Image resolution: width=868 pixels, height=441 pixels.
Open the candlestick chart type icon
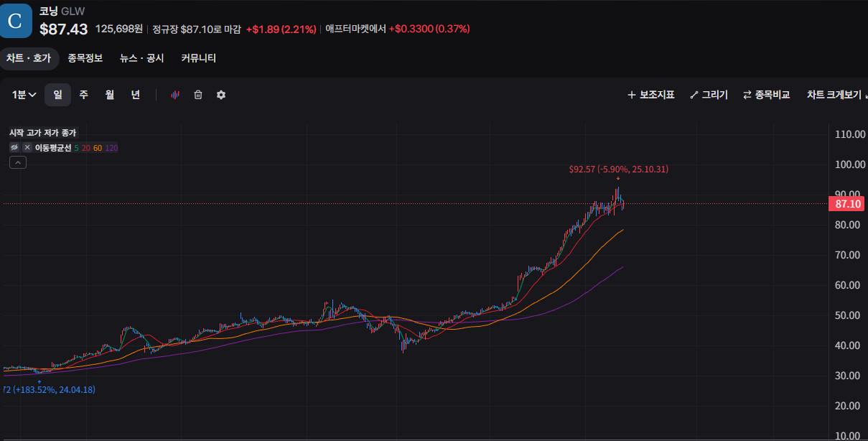pyautogui.click(x=174, y=95)
